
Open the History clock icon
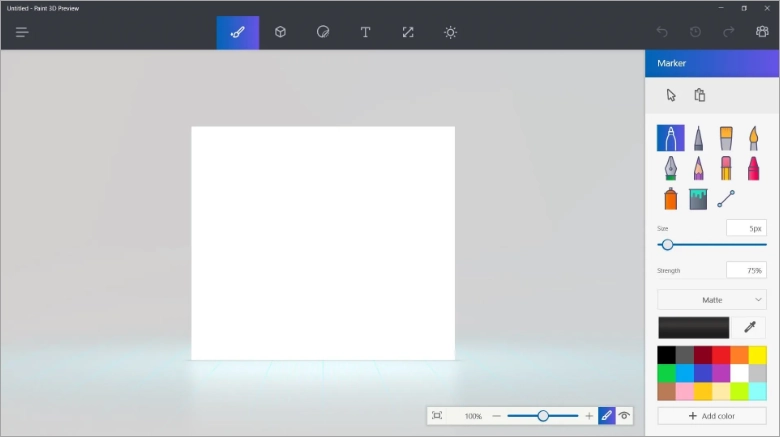(x=695, y=32)
